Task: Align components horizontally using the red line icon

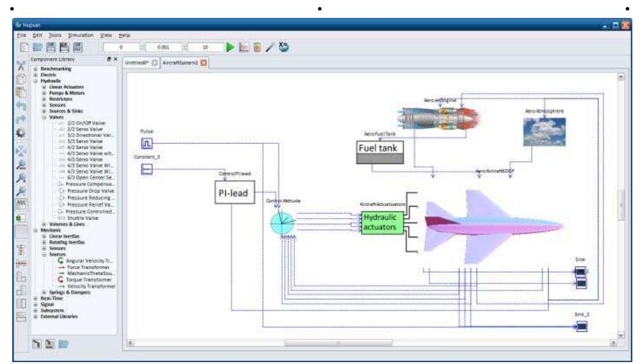Action: [x=21, y=264]
